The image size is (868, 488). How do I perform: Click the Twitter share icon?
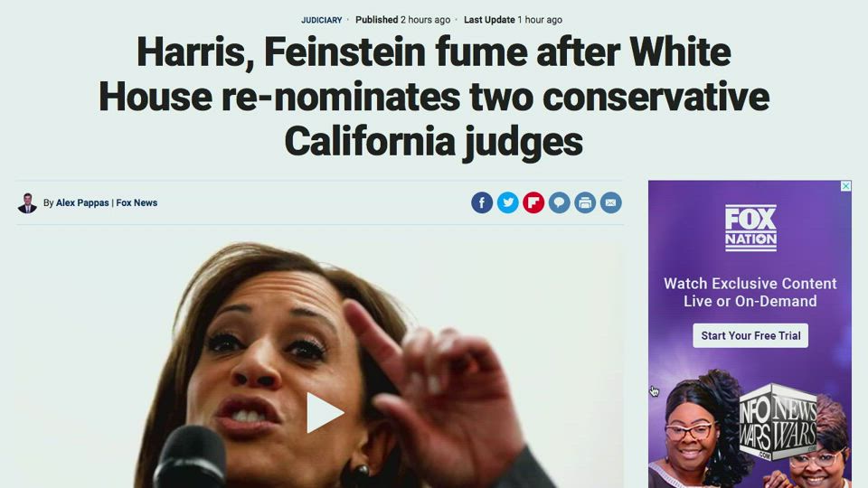point(507,202)
